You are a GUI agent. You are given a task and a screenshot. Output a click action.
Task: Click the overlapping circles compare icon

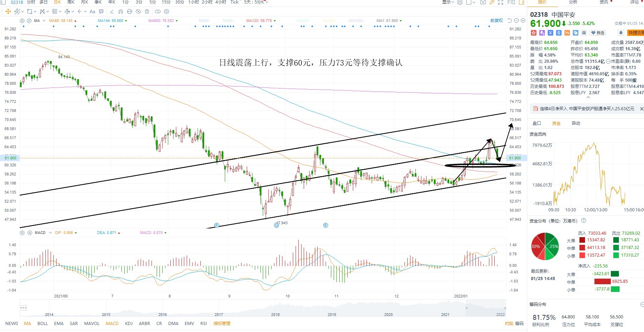coord(158,12)
